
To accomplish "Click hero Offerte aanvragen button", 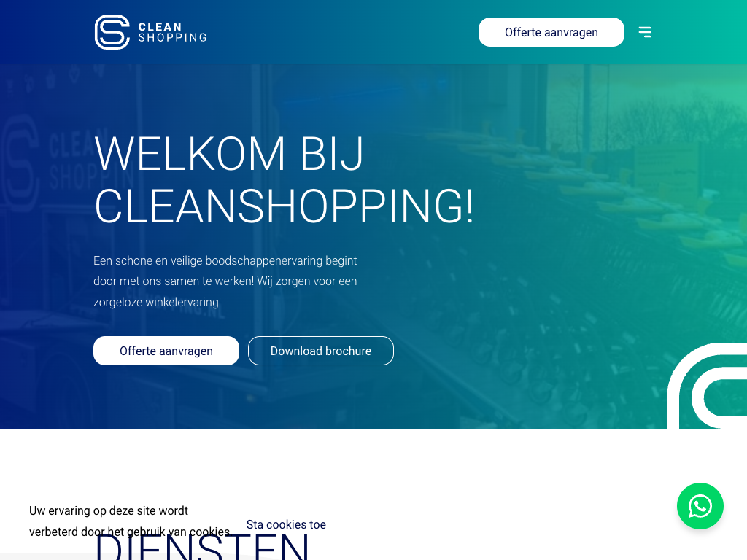I will (x=166, y=351).
